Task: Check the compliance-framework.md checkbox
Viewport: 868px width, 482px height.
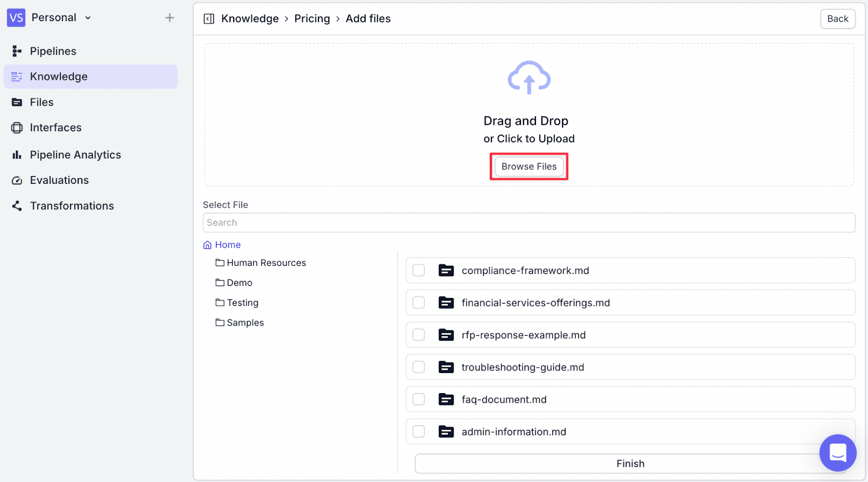Action: [x=419, y=270]
